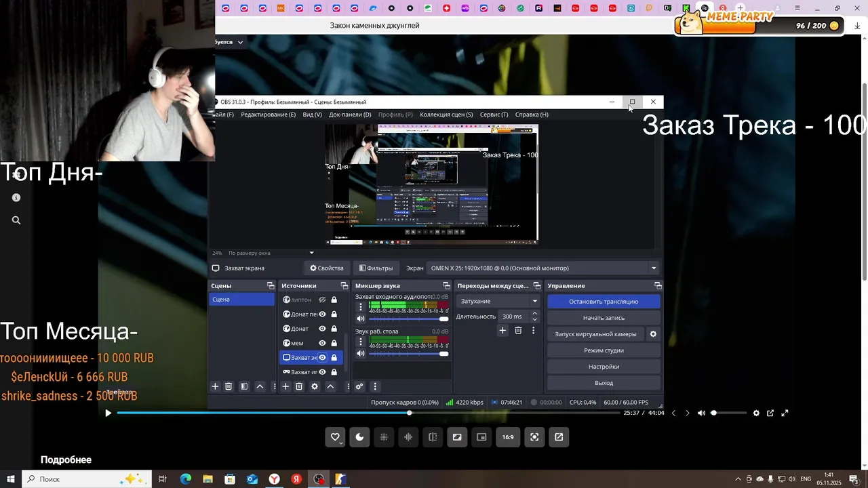Screen dimensions: 868x488
Task: Click the search icon in left sidebar
Action: click(x=16, y=220)
